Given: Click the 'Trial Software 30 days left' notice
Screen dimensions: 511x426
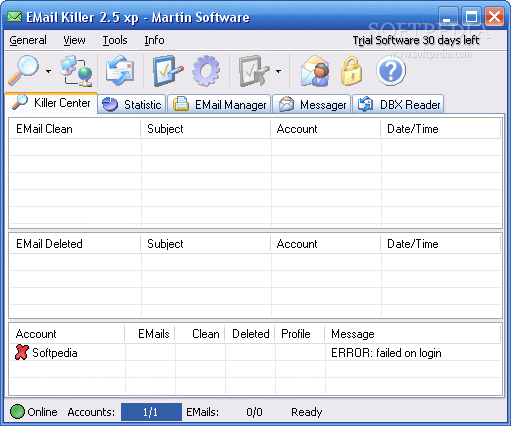Looking at the screenshot, I should point(416,40).
